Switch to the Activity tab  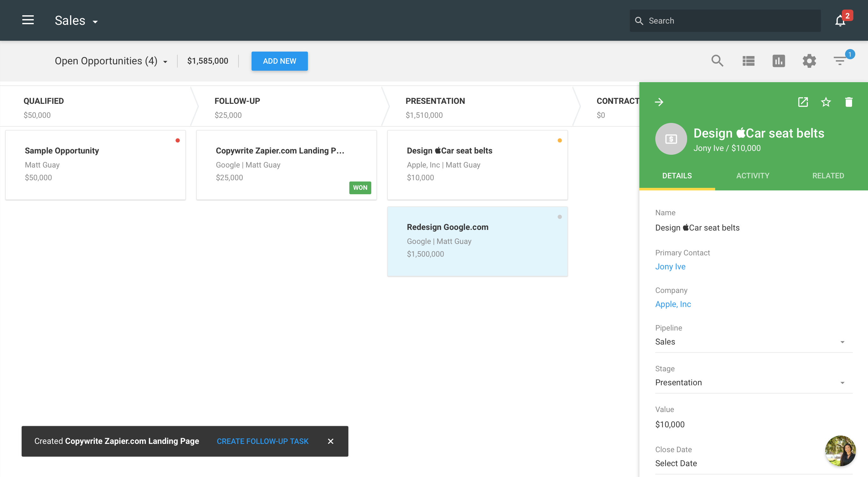click(752, 176)
